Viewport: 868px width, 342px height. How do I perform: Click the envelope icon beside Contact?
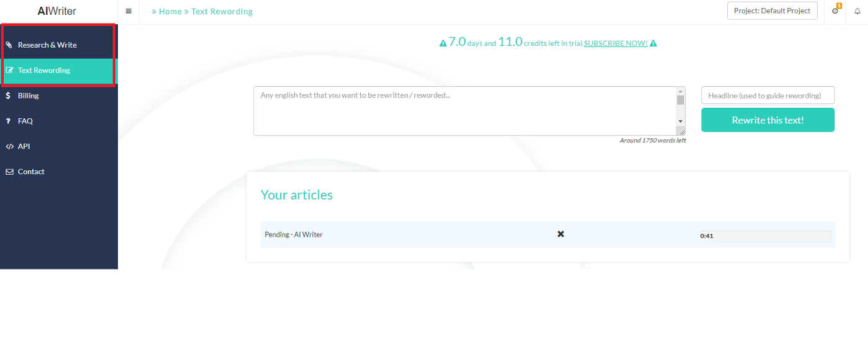click(x=9, y=172)
